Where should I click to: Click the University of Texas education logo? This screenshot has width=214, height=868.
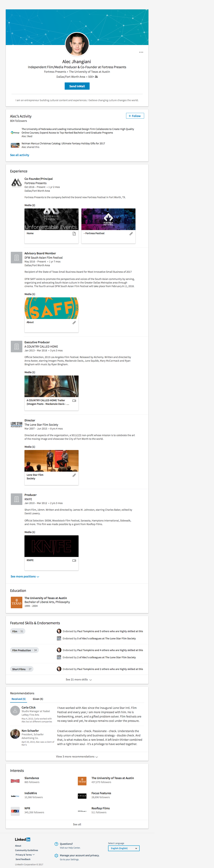click(17, 602)
